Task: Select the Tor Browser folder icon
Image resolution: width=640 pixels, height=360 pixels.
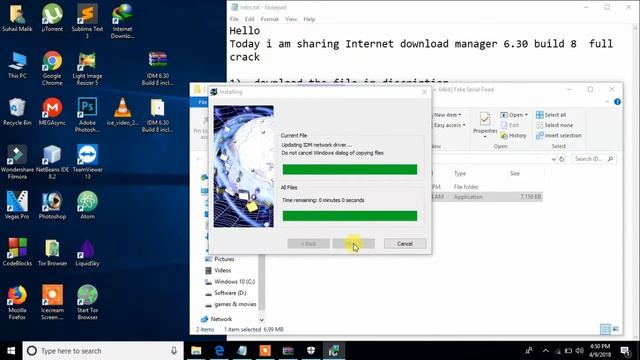Action: [52, 252]
